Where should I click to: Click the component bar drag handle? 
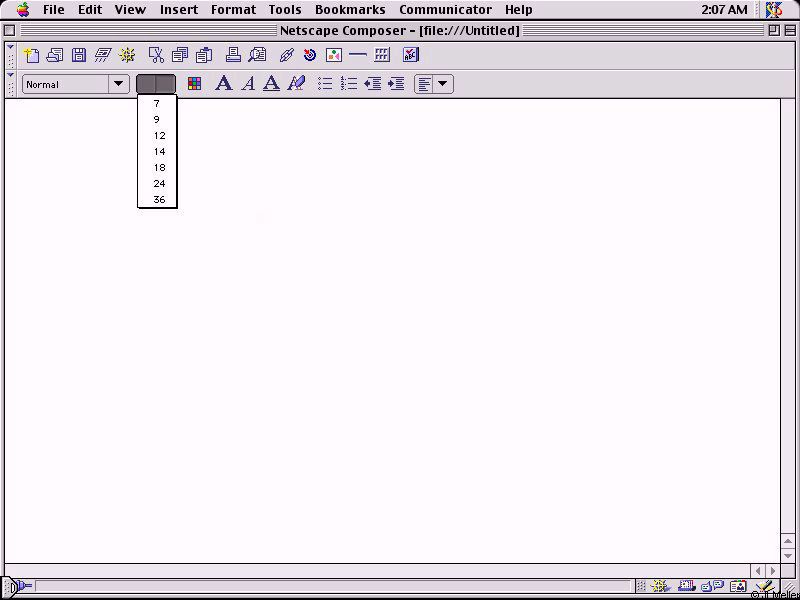coord(641,586)
